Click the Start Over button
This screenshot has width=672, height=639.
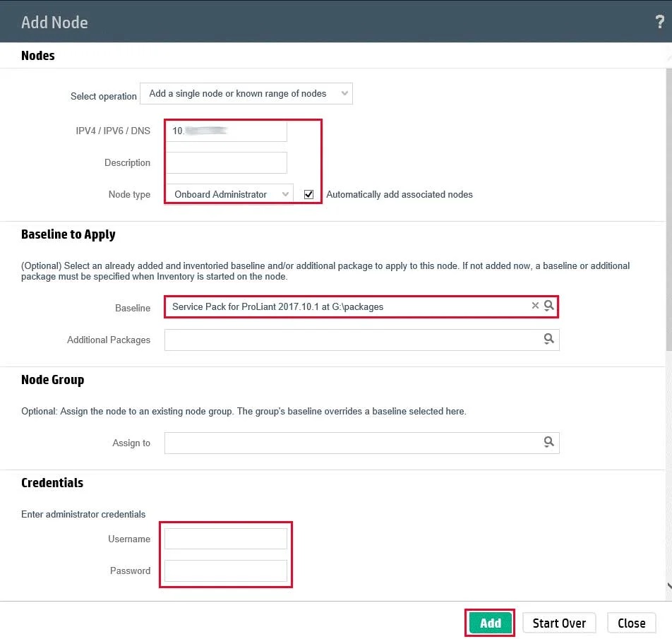559,623
